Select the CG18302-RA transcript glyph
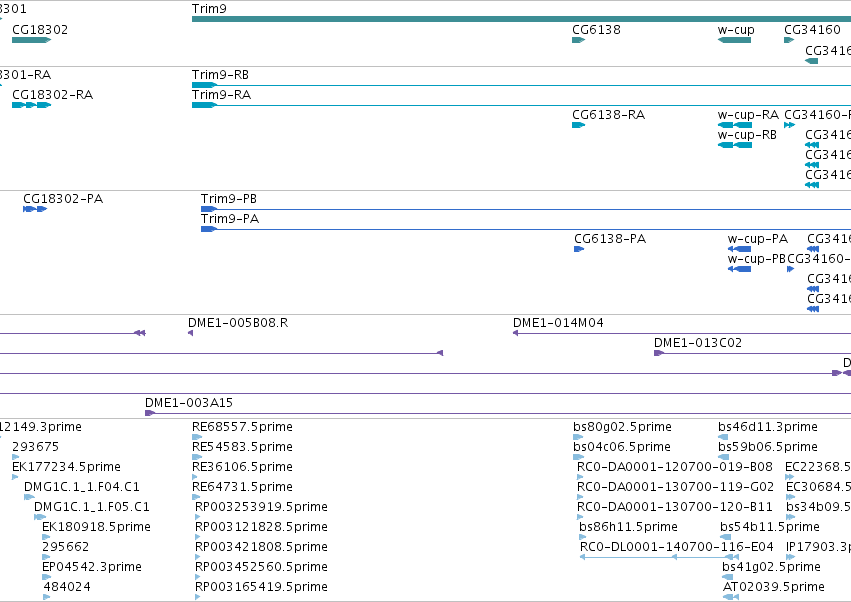This screenshot has width=851, height=602. tap(31, 105)
